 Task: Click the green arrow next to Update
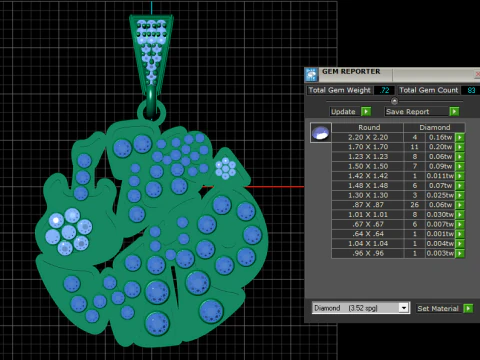pyautogui.click(x=366, y=111)
